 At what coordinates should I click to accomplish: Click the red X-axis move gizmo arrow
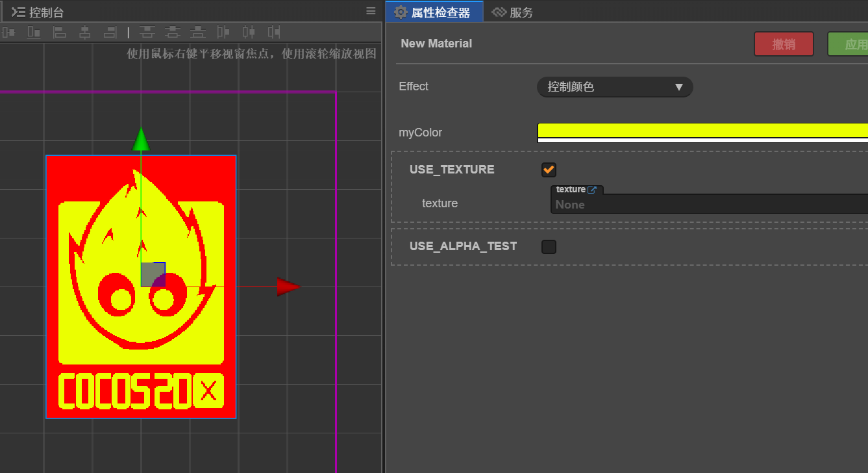[x=288, y=287]
